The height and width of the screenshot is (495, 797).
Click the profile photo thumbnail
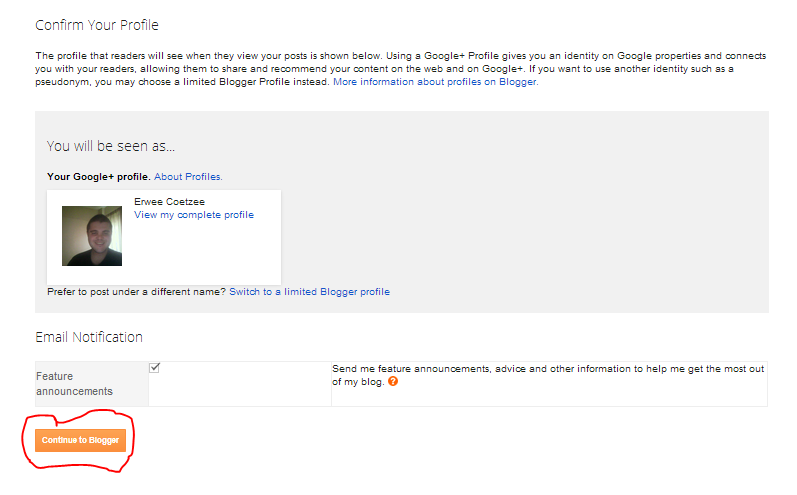pyautogui.click(x=92, y=236)
